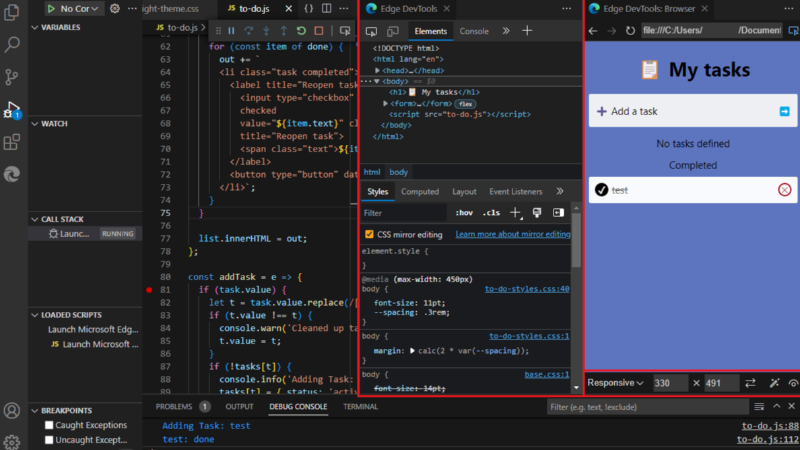Toggle :hov element state panel
Screen dimensions: 800x450
tap(464, 213)
